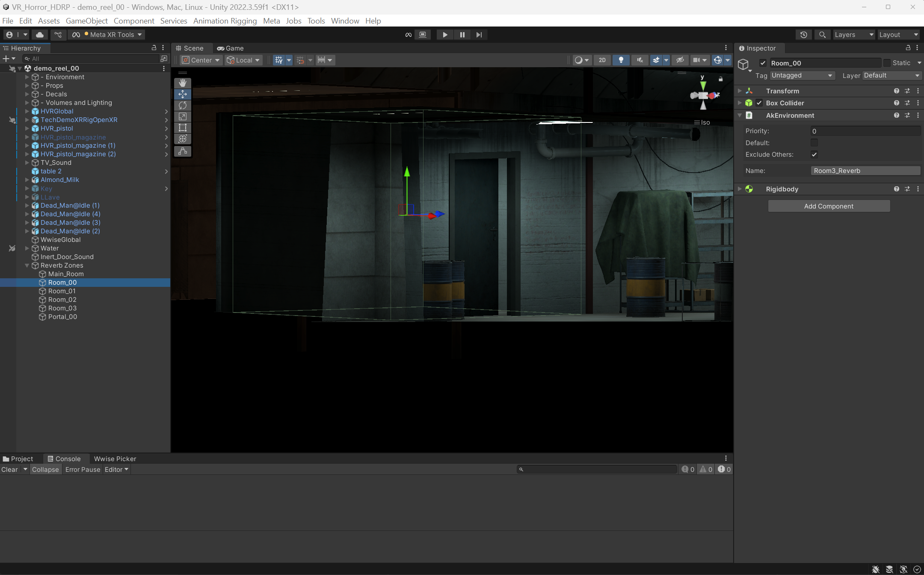924x575 pixels.
Task: Select the Hand view tool
Action: (183, 83)
